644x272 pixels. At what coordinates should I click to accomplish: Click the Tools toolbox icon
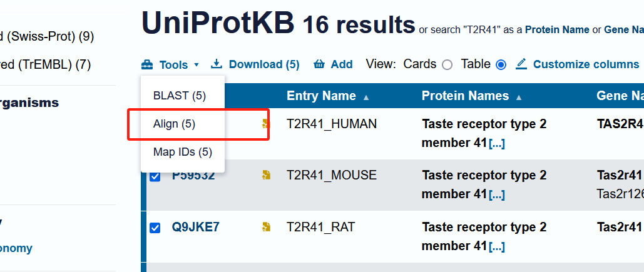pos(147,65)
